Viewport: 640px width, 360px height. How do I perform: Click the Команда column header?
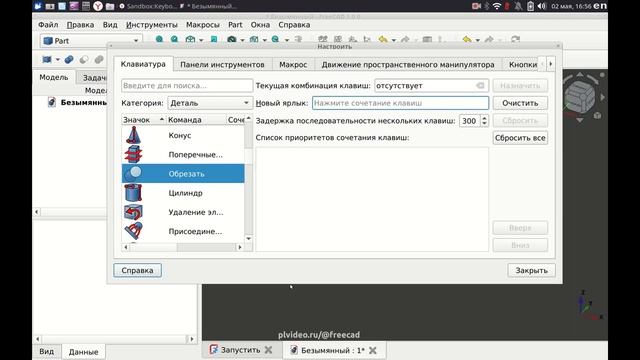pyautogui.click(x=196, y=120)
